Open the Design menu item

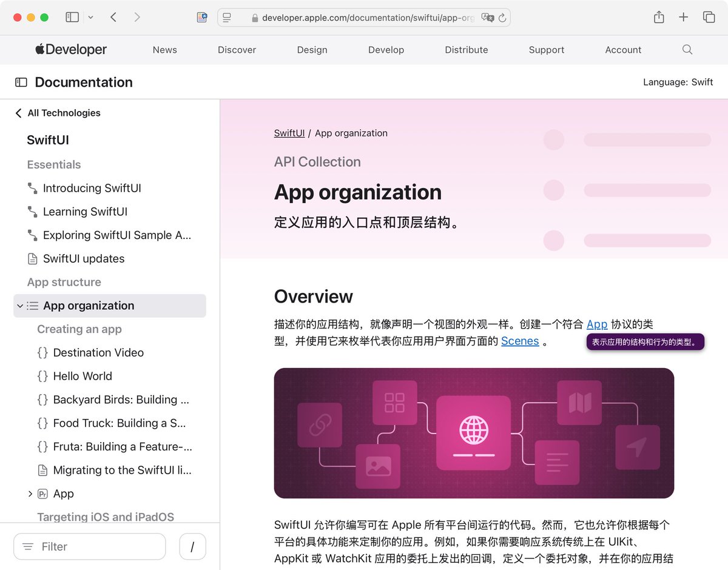(312, 50)
